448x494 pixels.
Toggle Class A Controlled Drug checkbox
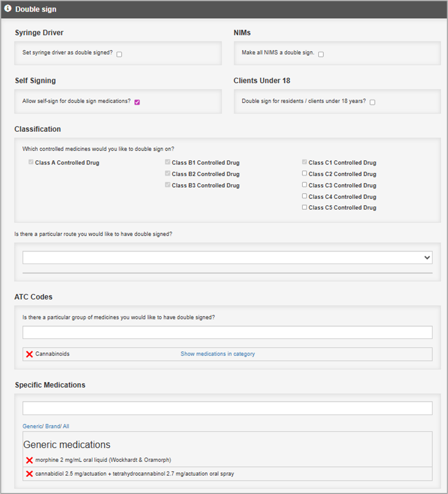tap(31, 162)
